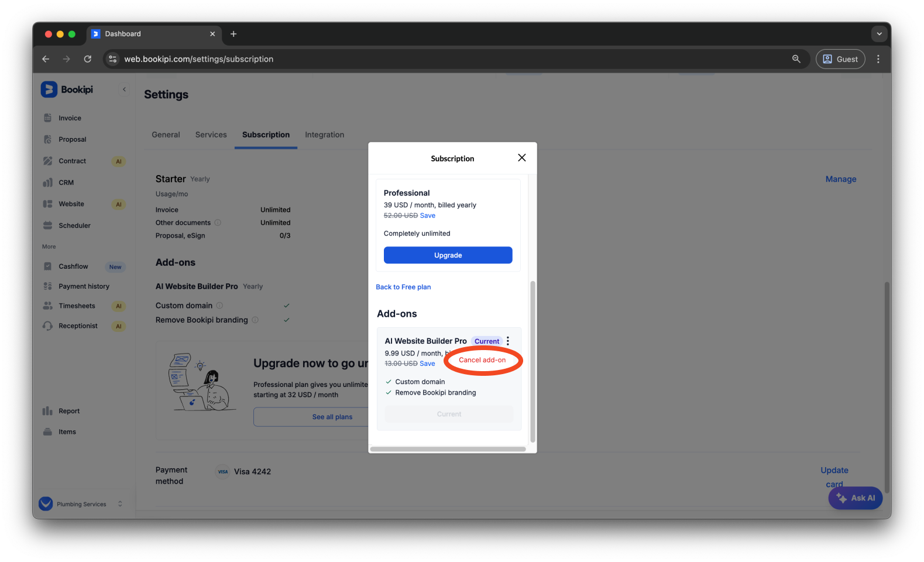Click the site information icon in address bar
The width and height of the screenshot is (924, 562).
pos(113,59)
